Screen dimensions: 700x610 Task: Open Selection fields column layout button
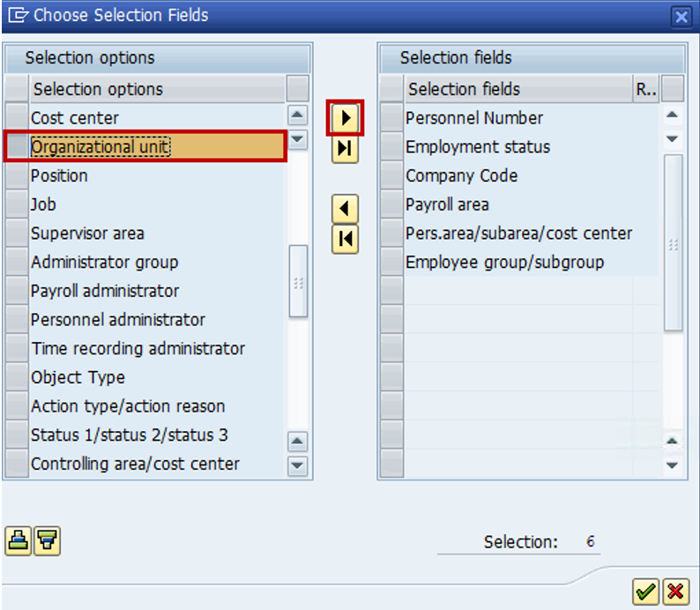pyautogui.click(x=673, y=89)
